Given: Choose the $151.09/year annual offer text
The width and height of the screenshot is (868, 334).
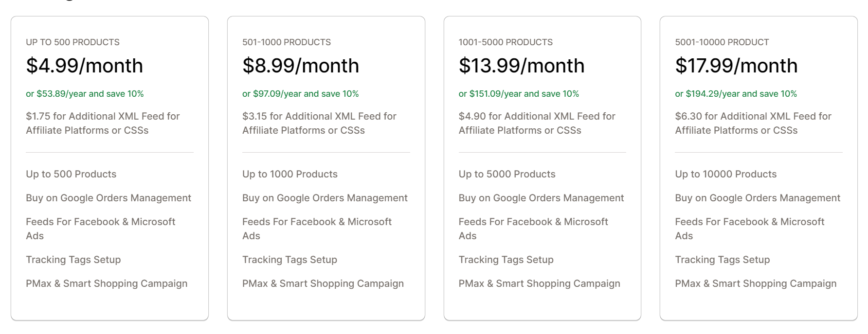Looking at the screenshot, I should click(x=519, y=94).
